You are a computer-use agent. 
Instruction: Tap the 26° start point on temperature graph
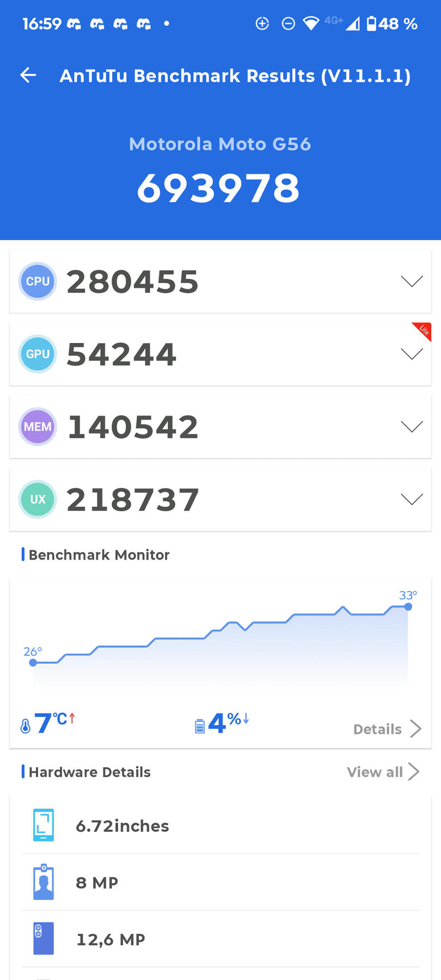click(33, 663)
